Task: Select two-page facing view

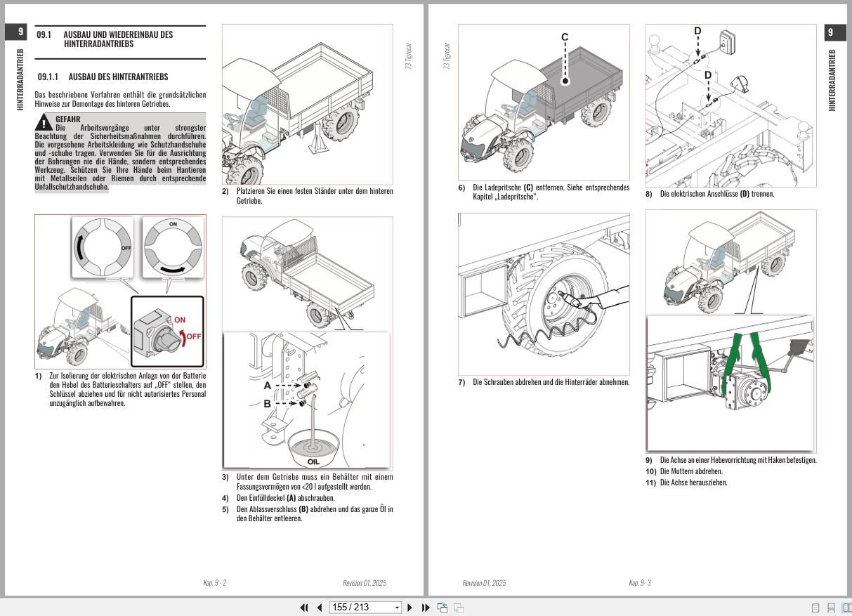Action: tap(846, 608)
